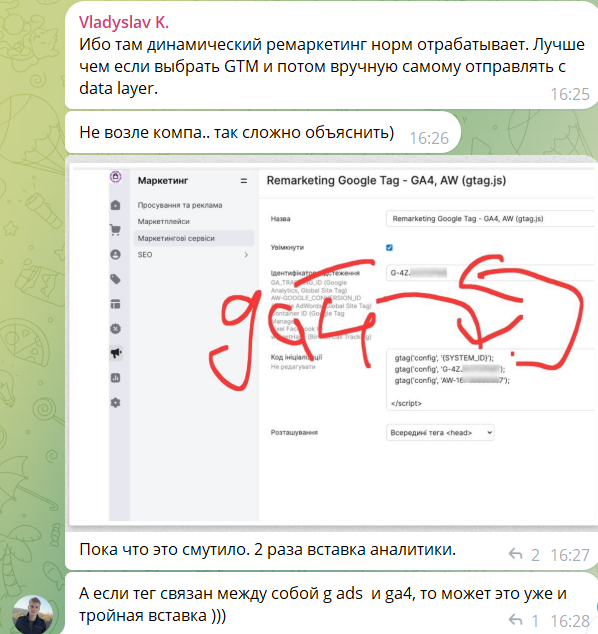Click the purple store logo icon
This screenshot has height=634, width=598.
116,177
